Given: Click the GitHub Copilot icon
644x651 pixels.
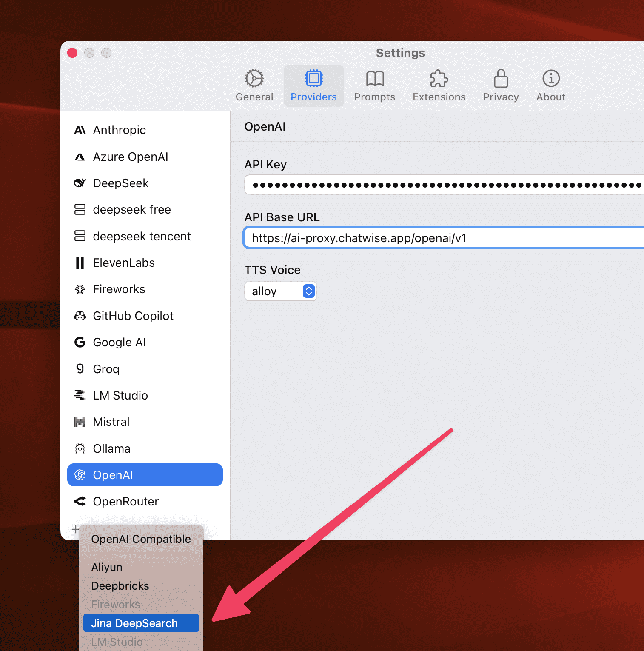Looking at the screenshot, I should (80, 316).
